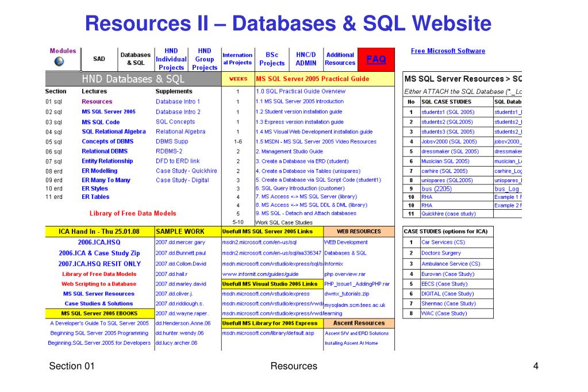Image resolution: width=588 pixels, height=392 pixels.
Task: Download dwmx_tutorials.zip
Action: pyautogui.click(x=347, y=294)
